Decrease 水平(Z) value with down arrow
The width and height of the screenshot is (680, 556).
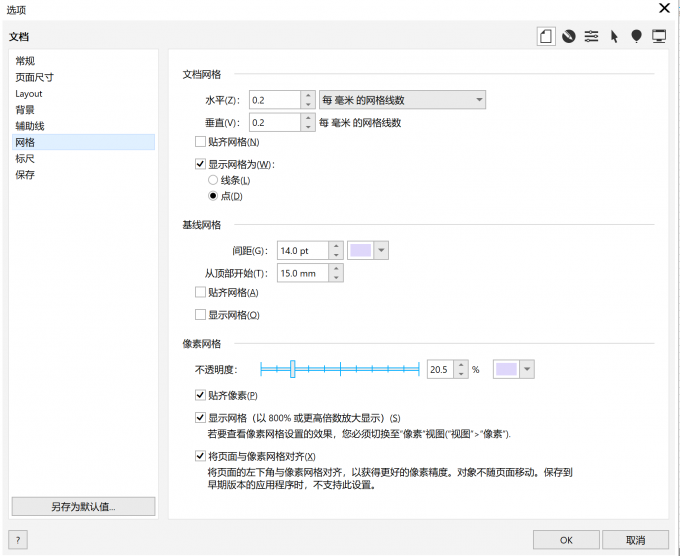pyautogui.click(x=308, y=105)
